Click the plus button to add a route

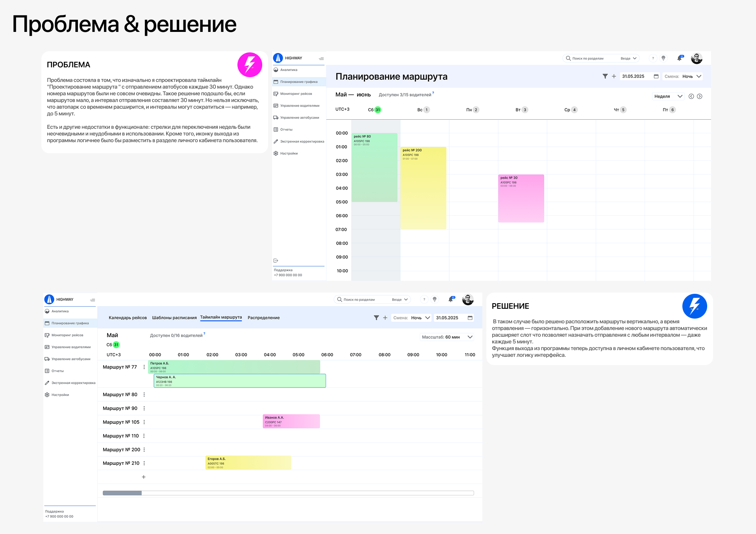coord(144,477)
